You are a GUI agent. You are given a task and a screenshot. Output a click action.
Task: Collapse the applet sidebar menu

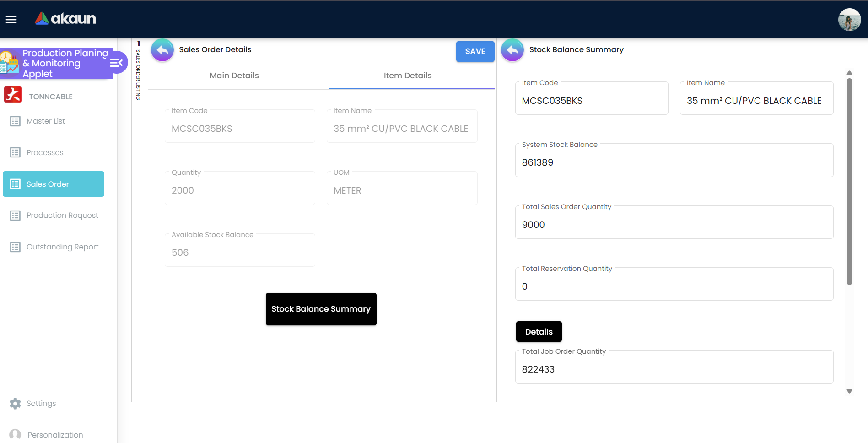point(117,63)
